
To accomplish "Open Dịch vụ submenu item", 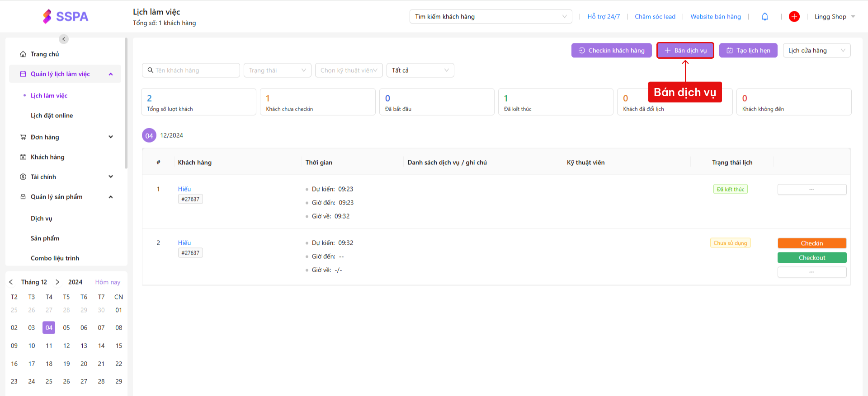I will [42, 219].
